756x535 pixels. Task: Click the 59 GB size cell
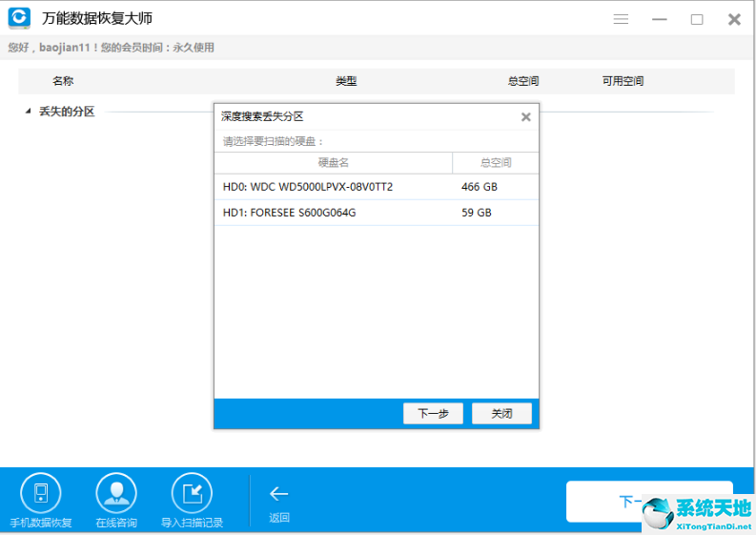tap(477, 213)
